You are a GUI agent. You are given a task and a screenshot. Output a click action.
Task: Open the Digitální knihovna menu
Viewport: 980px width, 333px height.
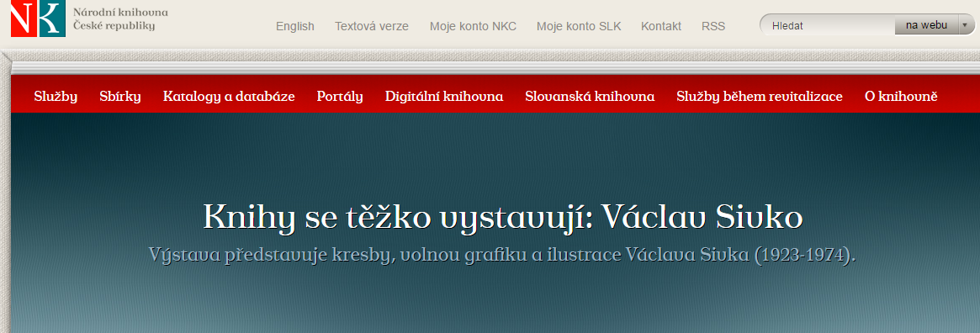444,97
